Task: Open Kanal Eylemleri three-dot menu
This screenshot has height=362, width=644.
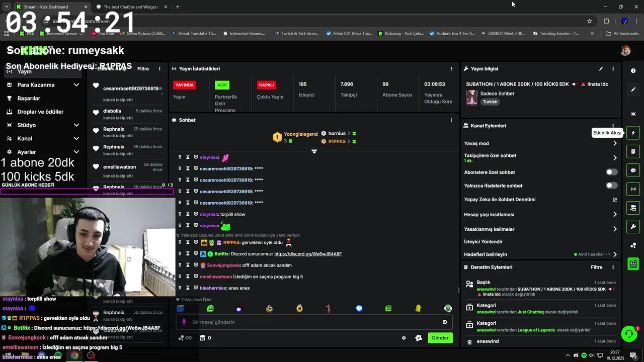Action: [x=613, y=126]
